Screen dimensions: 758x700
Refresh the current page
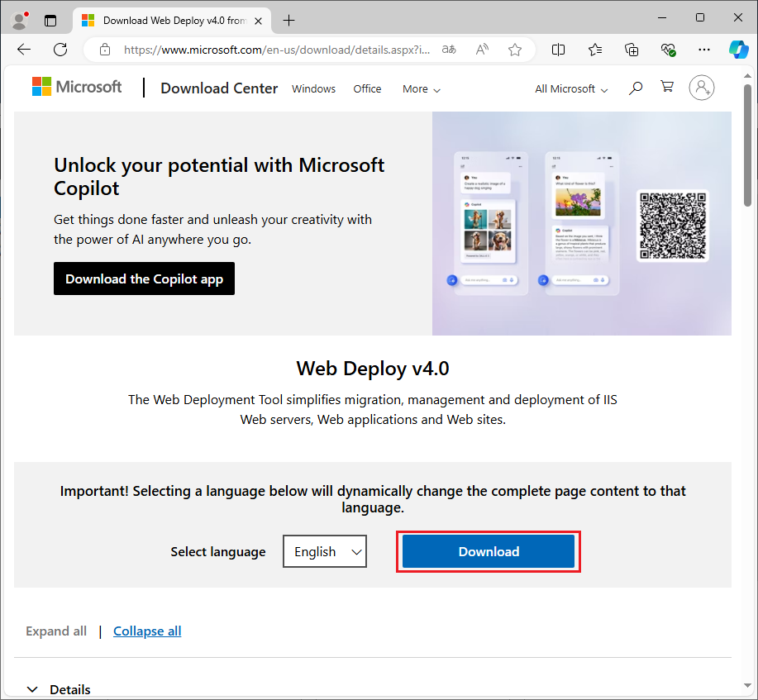click(x=60, y=50)
